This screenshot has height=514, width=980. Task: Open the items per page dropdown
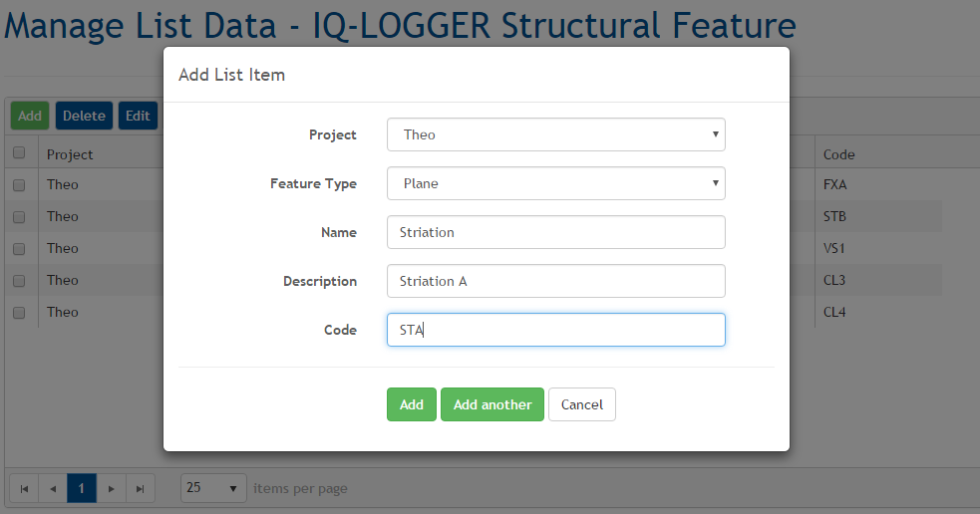(x=213, y=488)
